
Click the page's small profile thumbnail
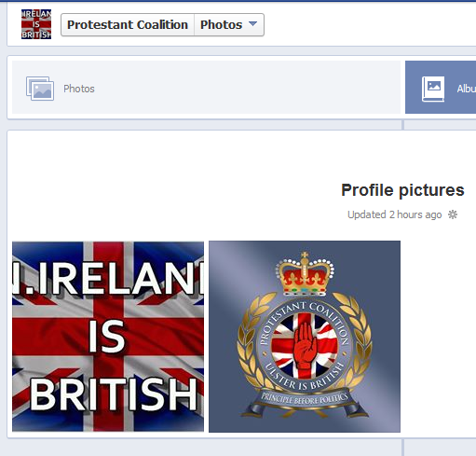pyautogui.click(x=36, y=24)
